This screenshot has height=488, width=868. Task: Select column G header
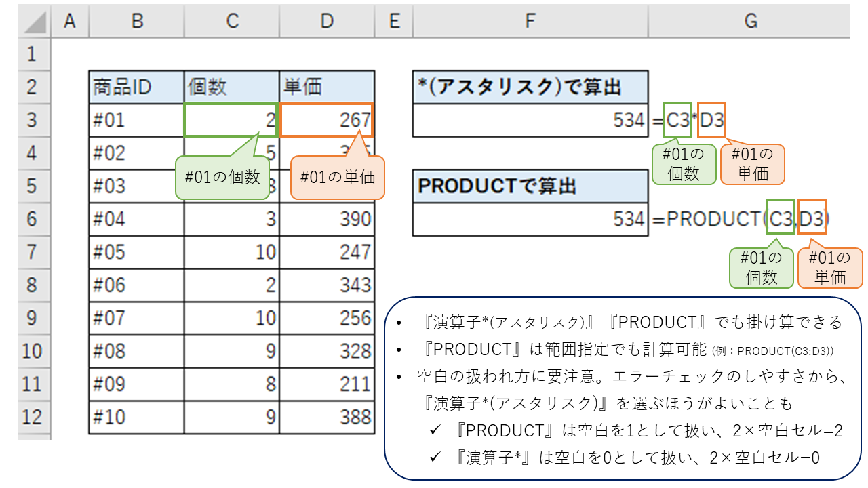[749, 21]
